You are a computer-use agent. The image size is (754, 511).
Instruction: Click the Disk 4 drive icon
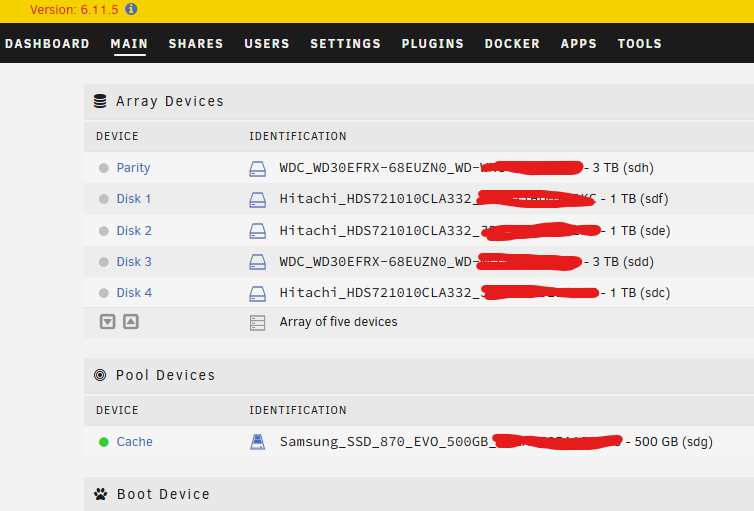tap(257, 294)
